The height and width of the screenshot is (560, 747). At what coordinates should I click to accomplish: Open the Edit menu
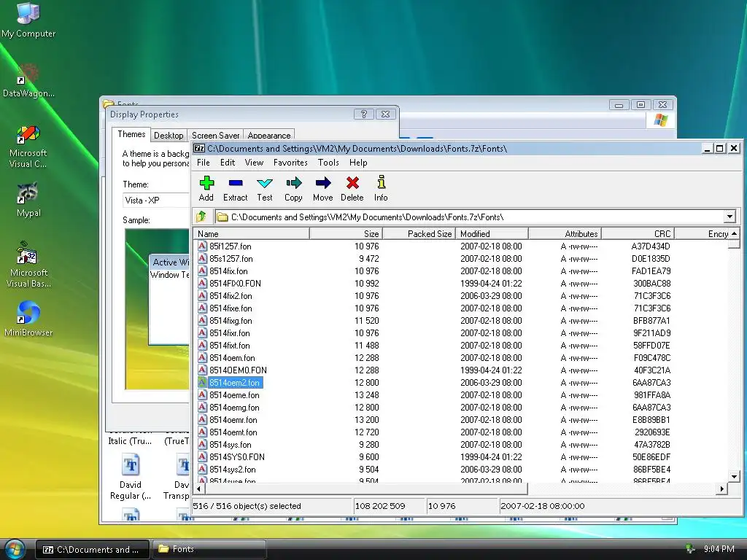tap(228, 163)
